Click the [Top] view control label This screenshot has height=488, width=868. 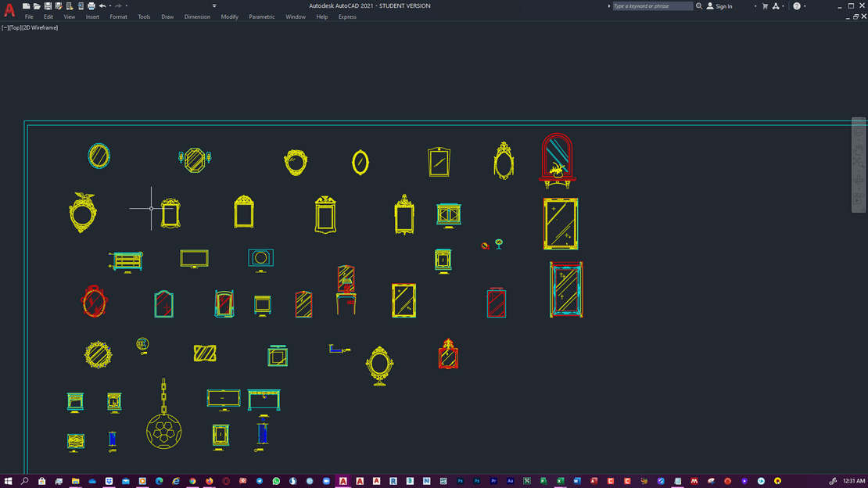coord(16,27)
